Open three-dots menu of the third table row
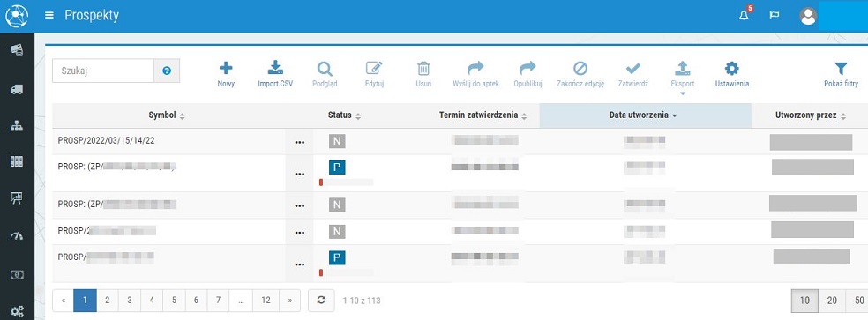The width and height of the screenshot is (868, 320). coord(300,205)
